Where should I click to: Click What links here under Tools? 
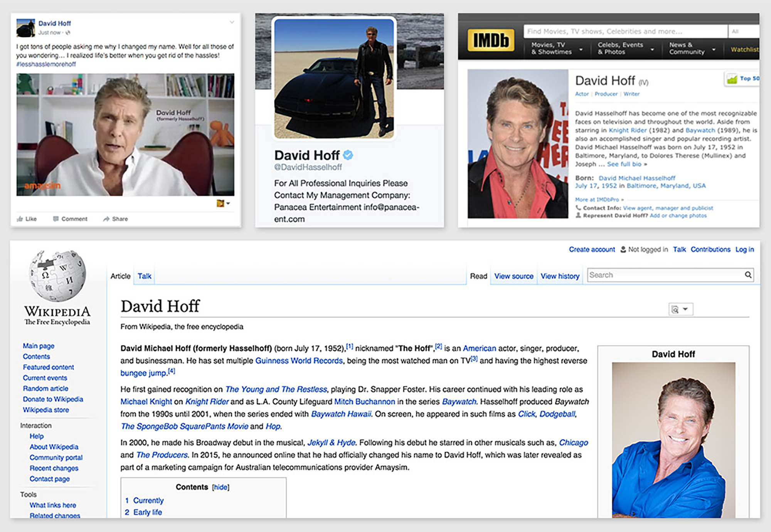tap(53, 505)
